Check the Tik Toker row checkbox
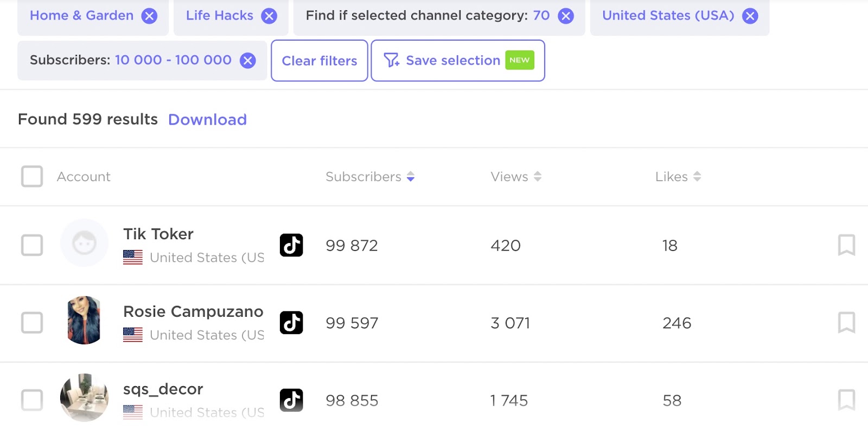The width and height of the screenshot is (868, 436). click(x=32, y=245)
